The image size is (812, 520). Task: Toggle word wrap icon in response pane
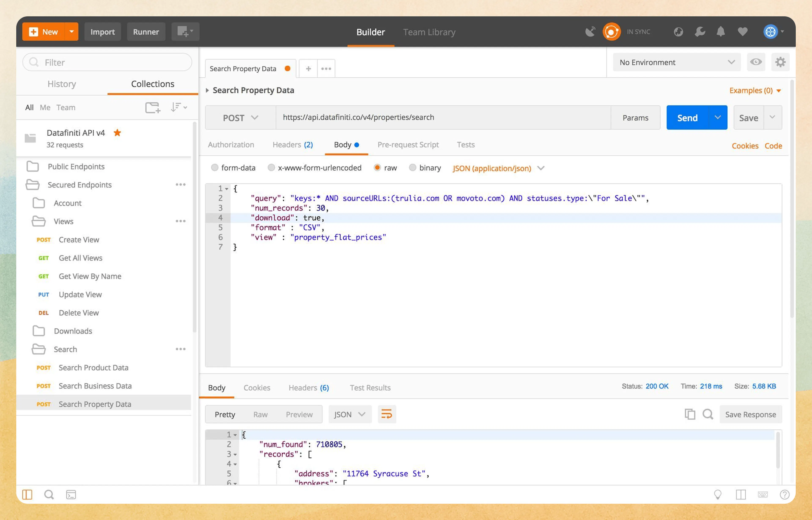(x=387, y=414)
